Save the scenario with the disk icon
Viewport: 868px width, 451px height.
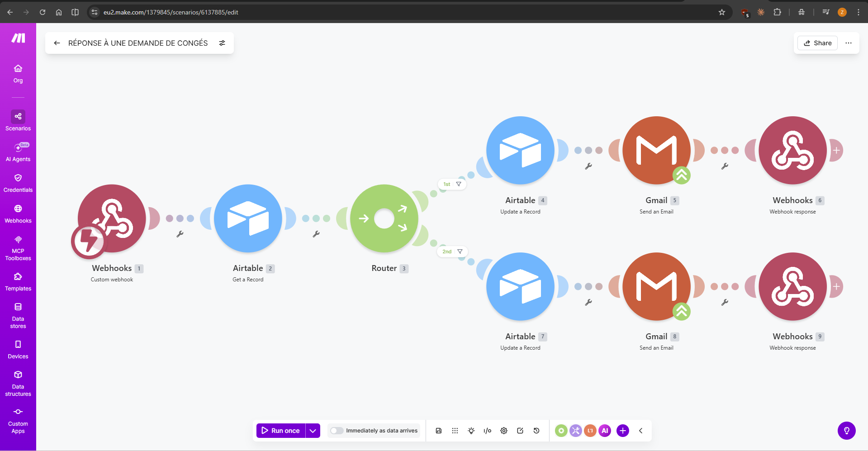(x=439, y=431)
